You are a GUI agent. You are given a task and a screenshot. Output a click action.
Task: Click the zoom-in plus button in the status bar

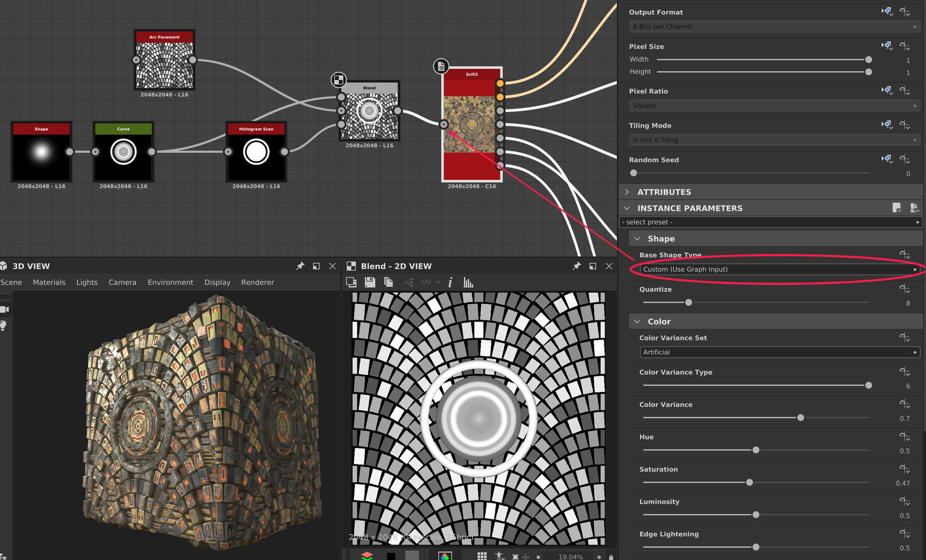pyautogui.click(x=598, y=556)
